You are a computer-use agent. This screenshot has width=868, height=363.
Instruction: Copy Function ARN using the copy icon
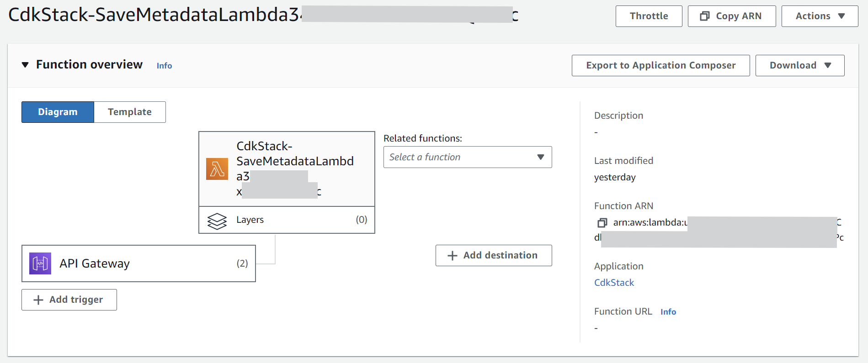[x=602, y=223]
